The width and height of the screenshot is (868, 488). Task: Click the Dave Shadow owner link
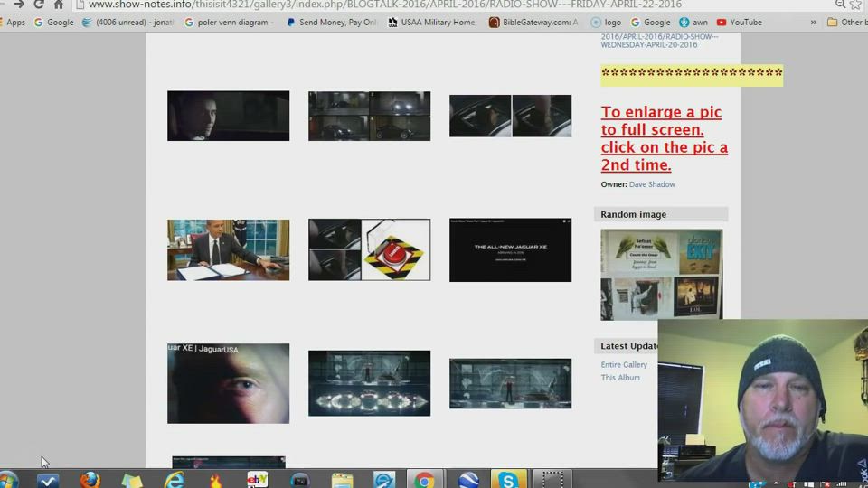(x=652, y=184)
